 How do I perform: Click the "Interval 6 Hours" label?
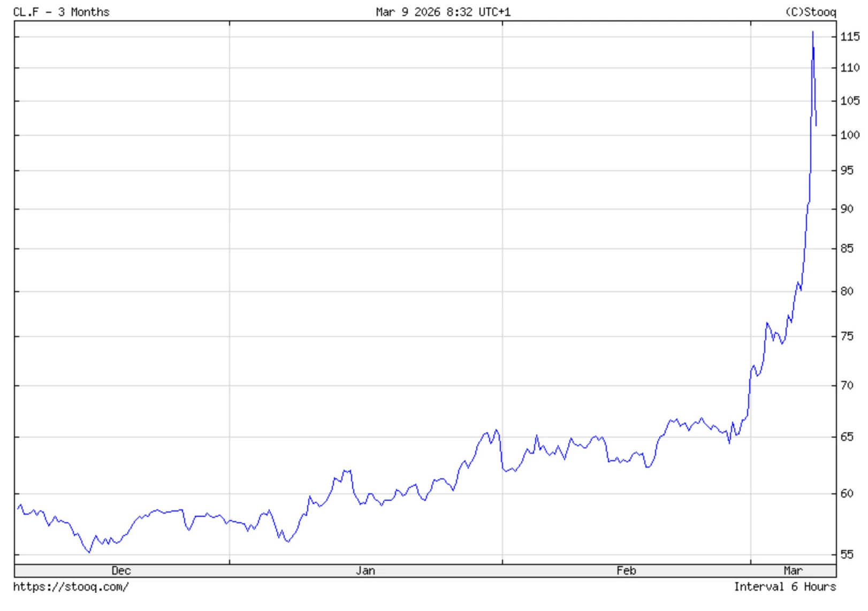(785, 587)
